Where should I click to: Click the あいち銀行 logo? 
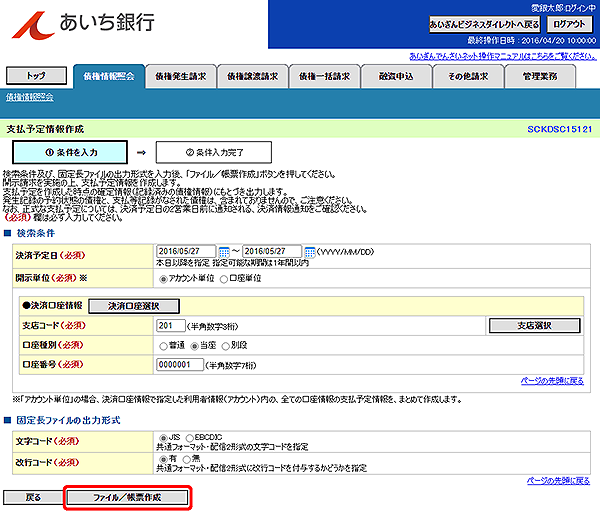tap(83, 24)
